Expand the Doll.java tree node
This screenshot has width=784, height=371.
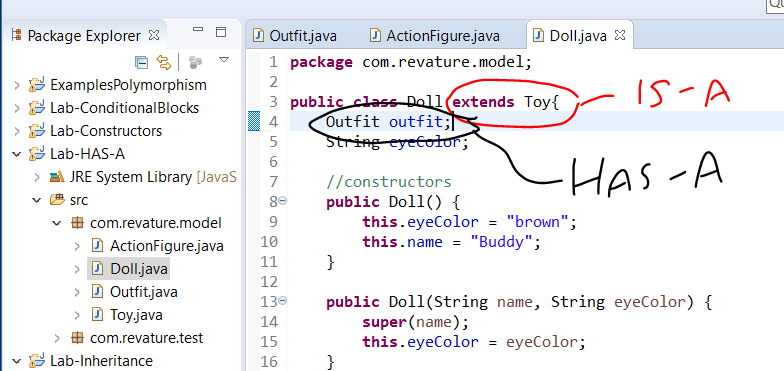point(77,270)
